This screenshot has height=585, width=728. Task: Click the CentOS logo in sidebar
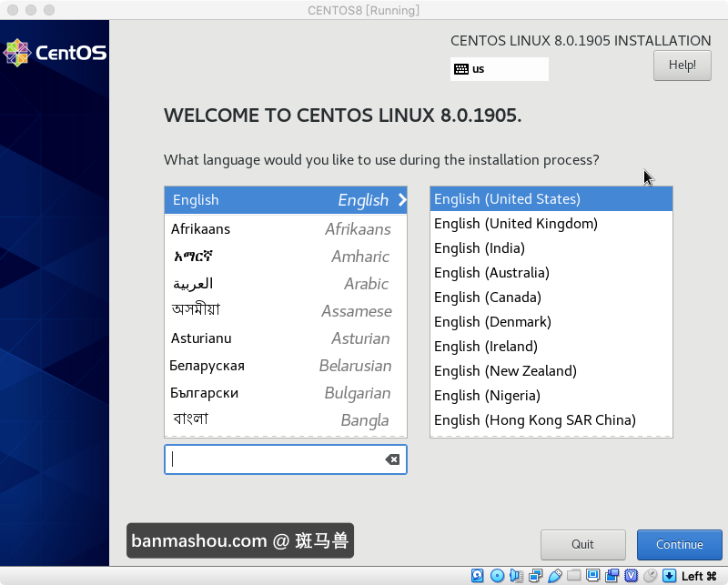point(55,53)
